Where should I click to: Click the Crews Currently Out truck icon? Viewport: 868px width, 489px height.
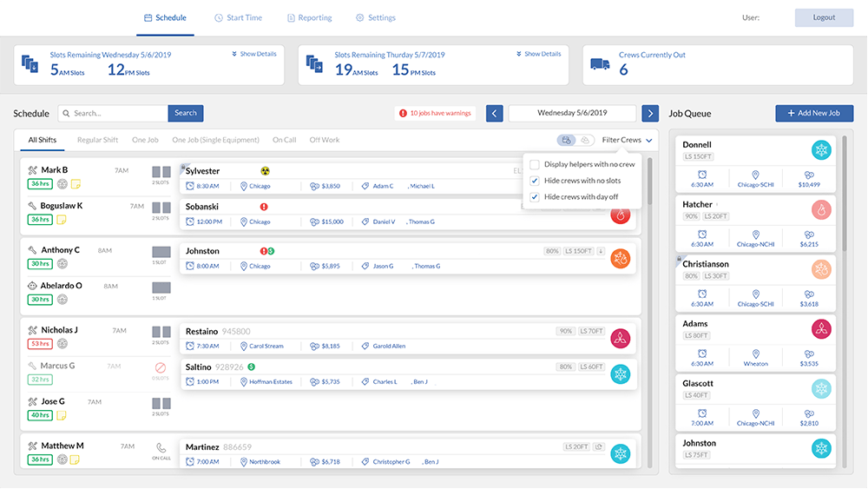click(x=600, y=64)
